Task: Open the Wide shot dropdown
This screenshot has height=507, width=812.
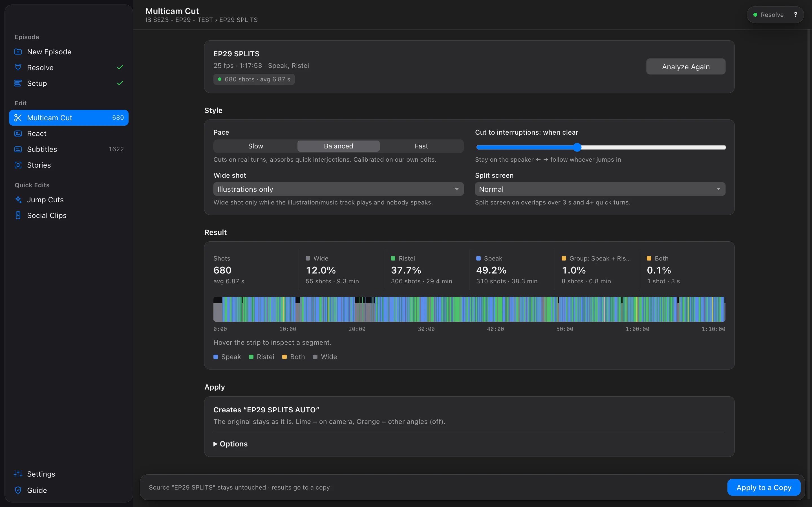Action: tap(338, 189)
